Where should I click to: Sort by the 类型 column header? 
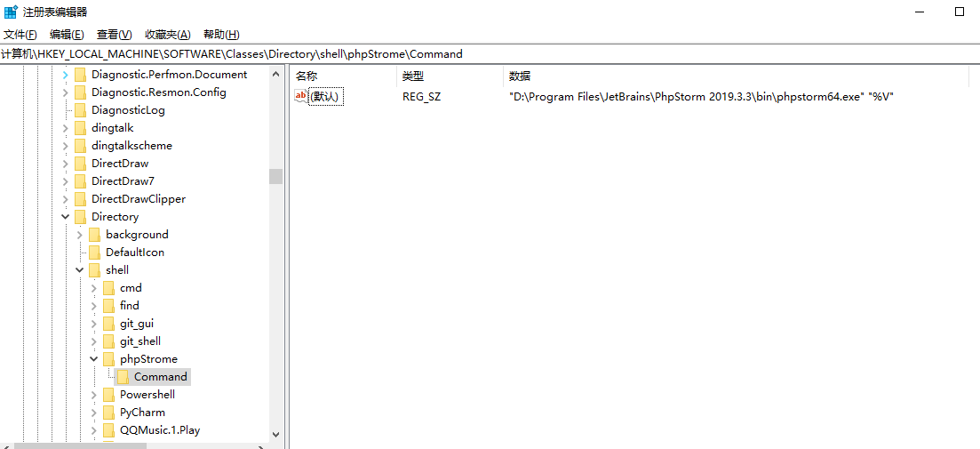[450, 76]
